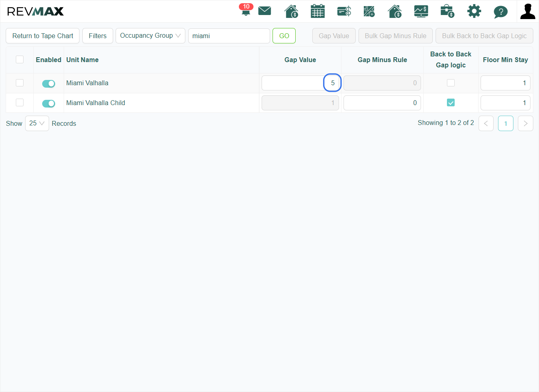539x392 pixels.
Task: Open the help question mark icon
Action: 500,12
